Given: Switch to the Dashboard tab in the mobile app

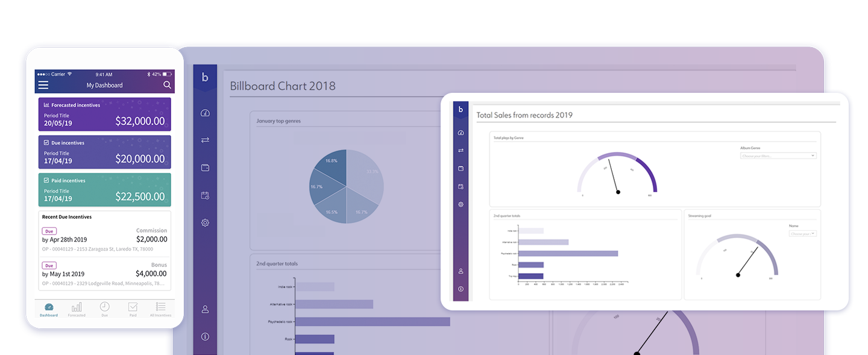Looking at the screenshot, I should point(49,309).
